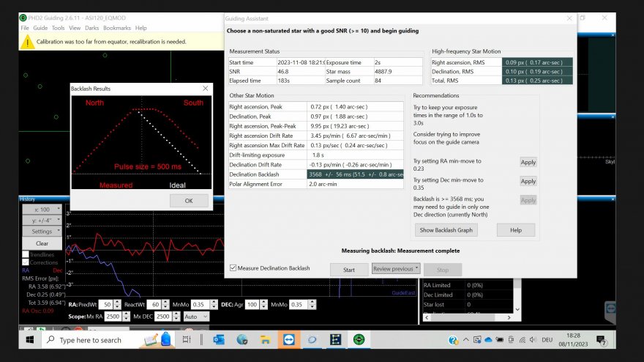The image size is (644, 362).
Task: Open the y: +/-4" scale dropdown
Action: 42,220
